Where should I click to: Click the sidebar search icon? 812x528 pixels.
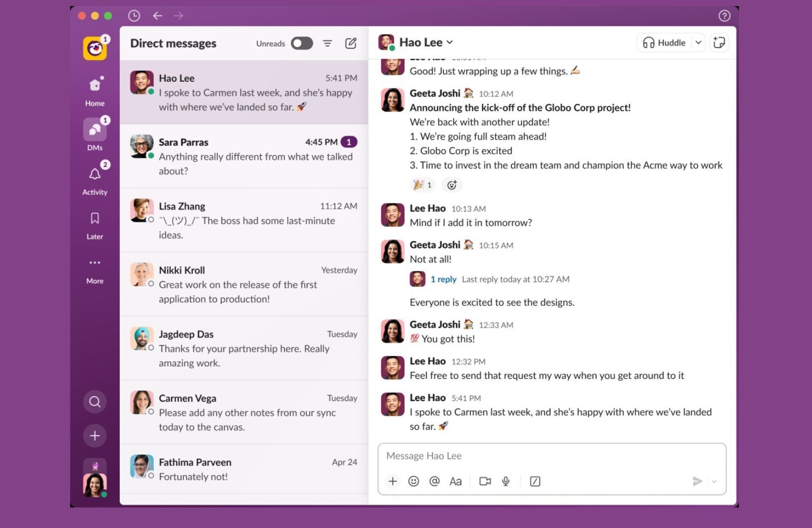click(x=95, y=402)
